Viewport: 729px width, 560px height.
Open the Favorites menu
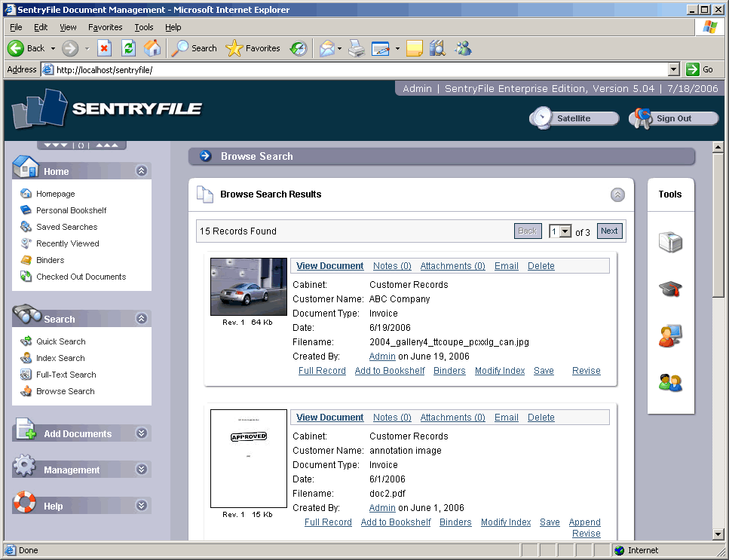click(105, 27)
